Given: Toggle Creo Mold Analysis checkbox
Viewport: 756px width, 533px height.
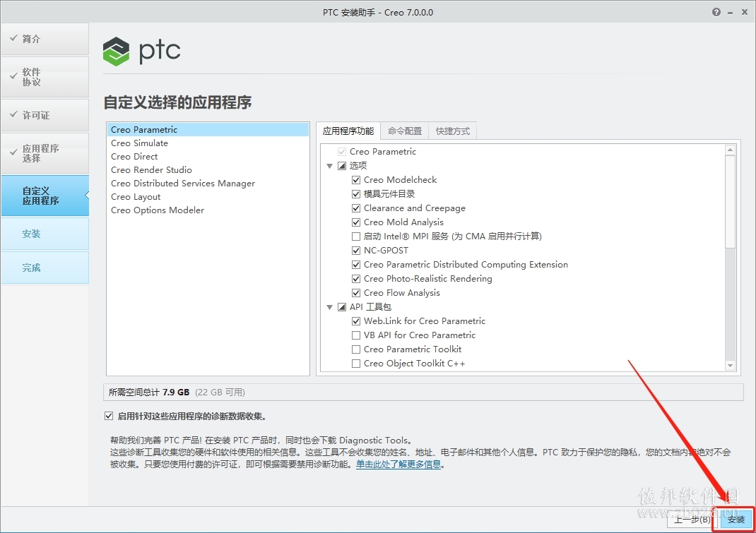Looking at the screenshot, I should click(356, 222).
